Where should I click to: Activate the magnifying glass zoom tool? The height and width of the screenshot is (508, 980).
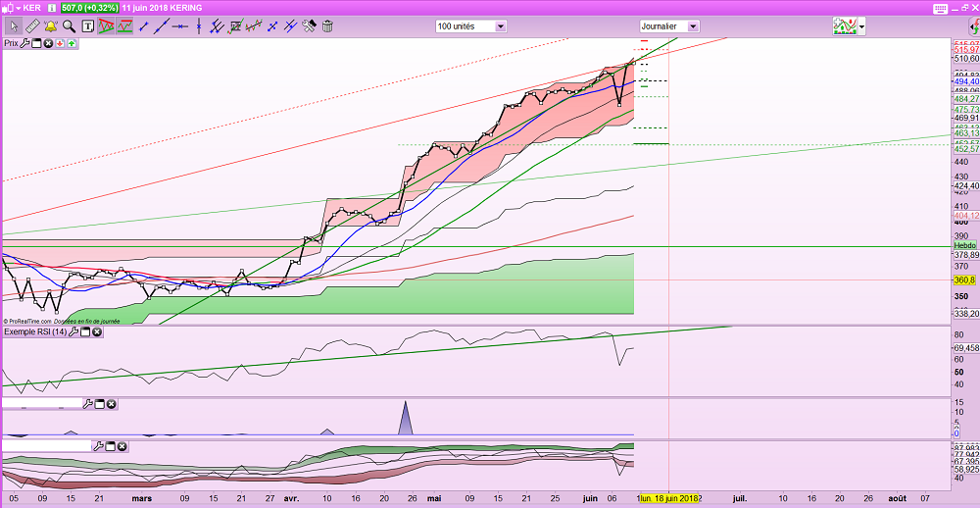[69, 26]
